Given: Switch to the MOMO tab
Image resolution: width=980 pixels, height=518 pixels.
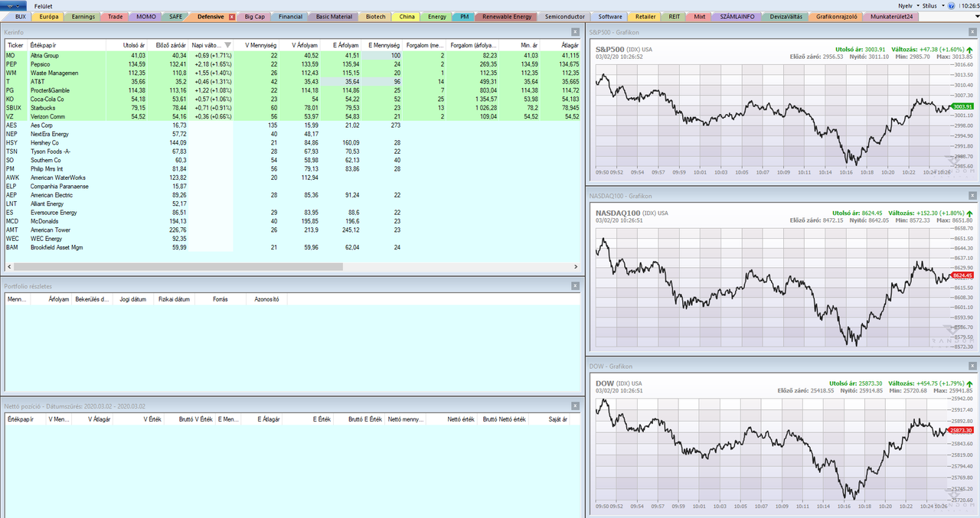Looking at the screenshot, I should 145,16.
